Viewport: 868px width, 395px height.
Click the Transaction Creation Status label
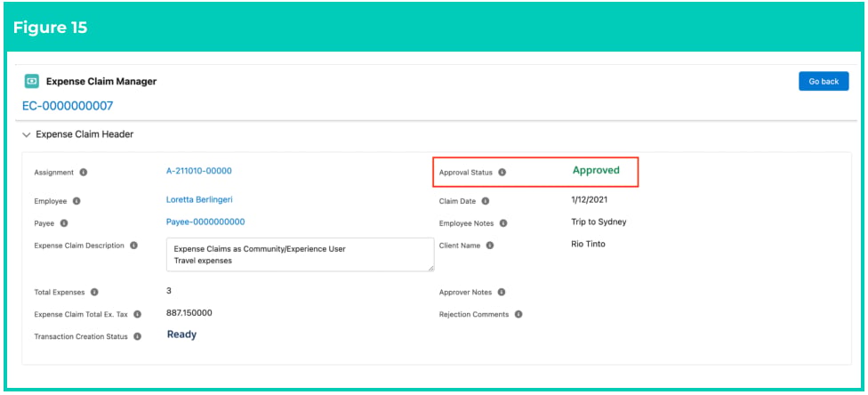81,336
